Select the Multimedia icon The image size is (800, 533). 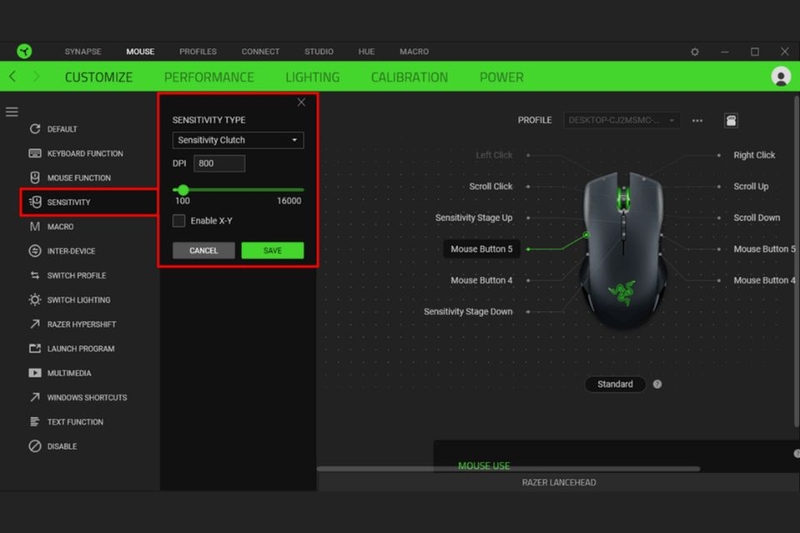[35, 373]
